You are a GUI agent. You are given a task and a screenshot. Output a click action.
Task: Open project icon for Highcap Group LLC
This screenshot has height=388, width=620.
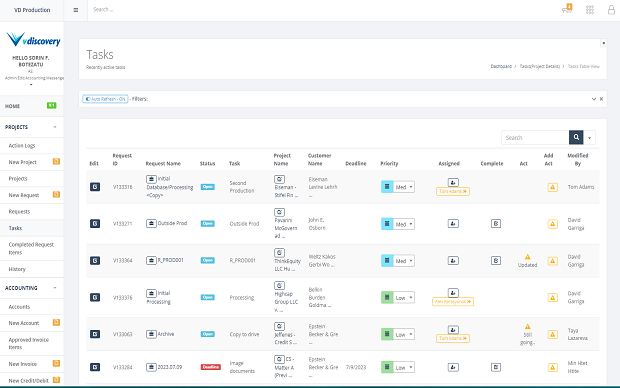(x=279, y=286)
